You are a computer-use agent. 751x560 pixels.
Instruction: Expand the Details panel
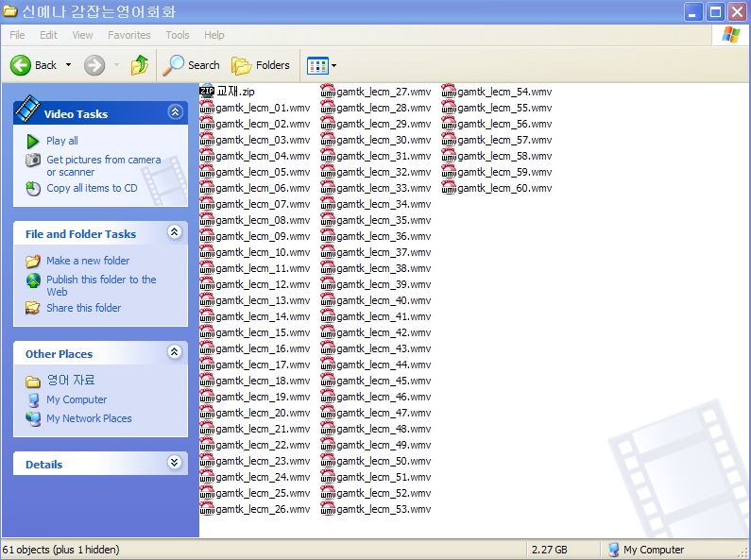pos(175,463)
